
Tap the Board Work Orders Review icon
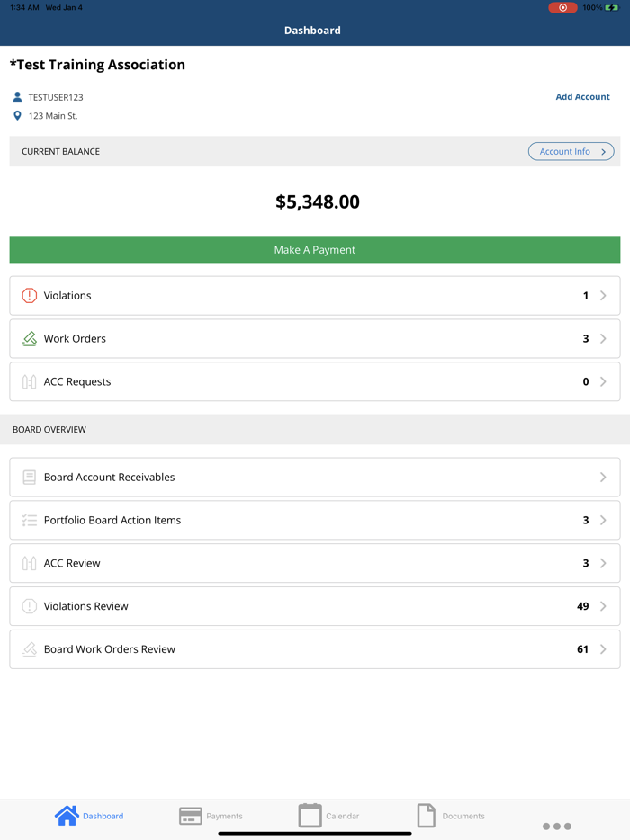click(30, 649)
